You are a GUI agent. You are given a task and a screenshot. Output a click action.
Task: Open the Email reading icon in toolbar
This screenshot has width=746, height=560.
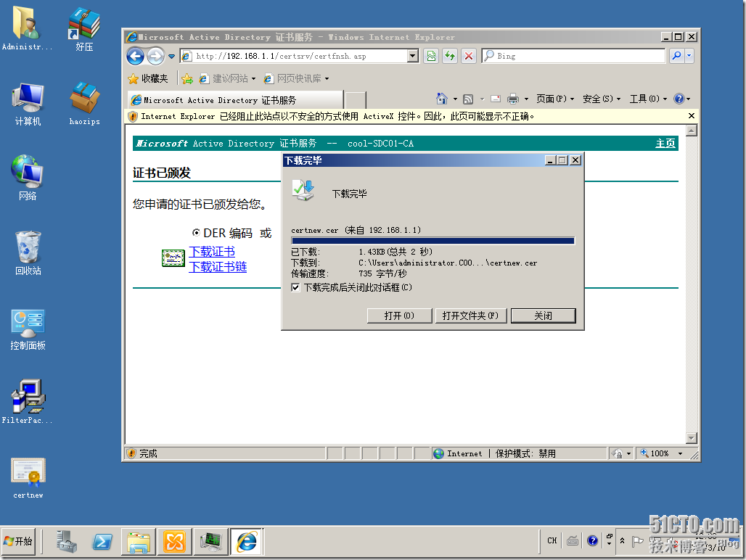pos(495,99)
